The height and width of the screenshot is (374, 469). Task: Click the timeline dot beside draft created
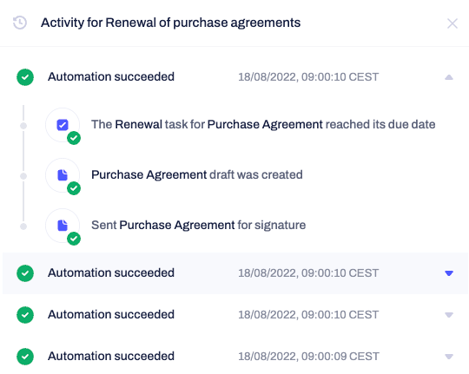click(x=23, y=176)
